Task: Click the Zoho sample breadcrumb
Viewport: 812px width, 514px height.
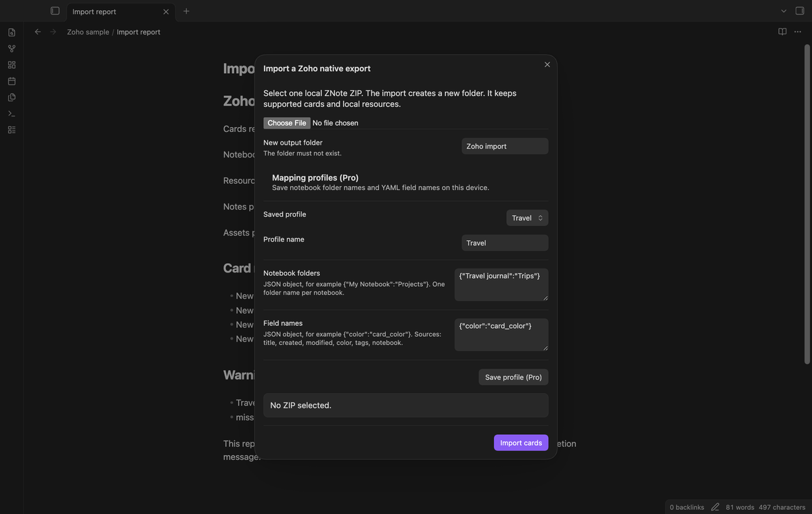Action: tap(88, 32)
